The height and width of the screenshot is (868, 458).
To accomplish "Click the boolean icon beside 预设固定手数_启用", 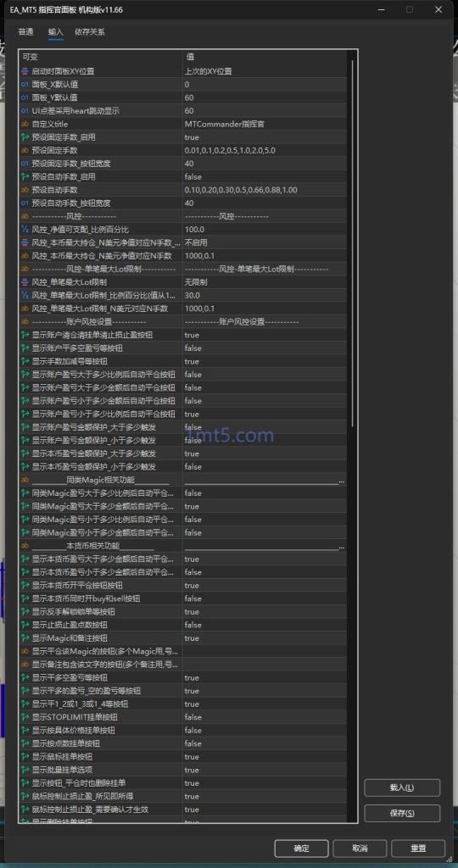I will (25, 137).
